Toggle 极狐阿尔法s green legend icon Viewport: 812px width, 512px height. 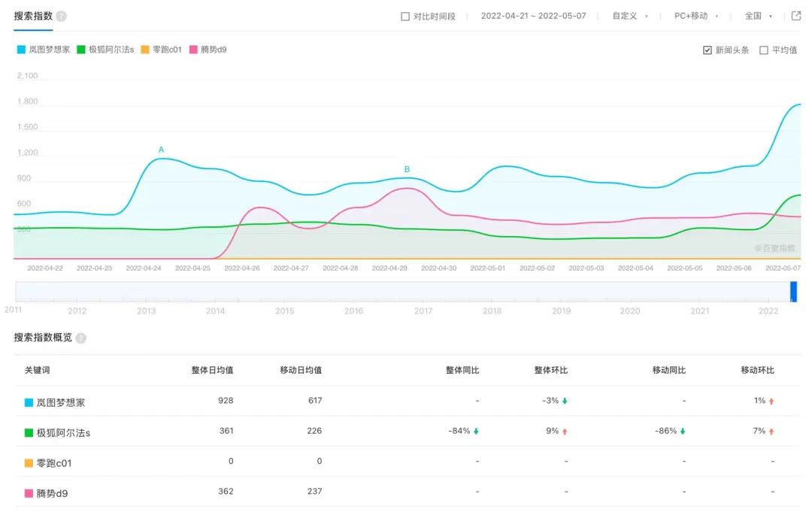[x=81, y=50]
